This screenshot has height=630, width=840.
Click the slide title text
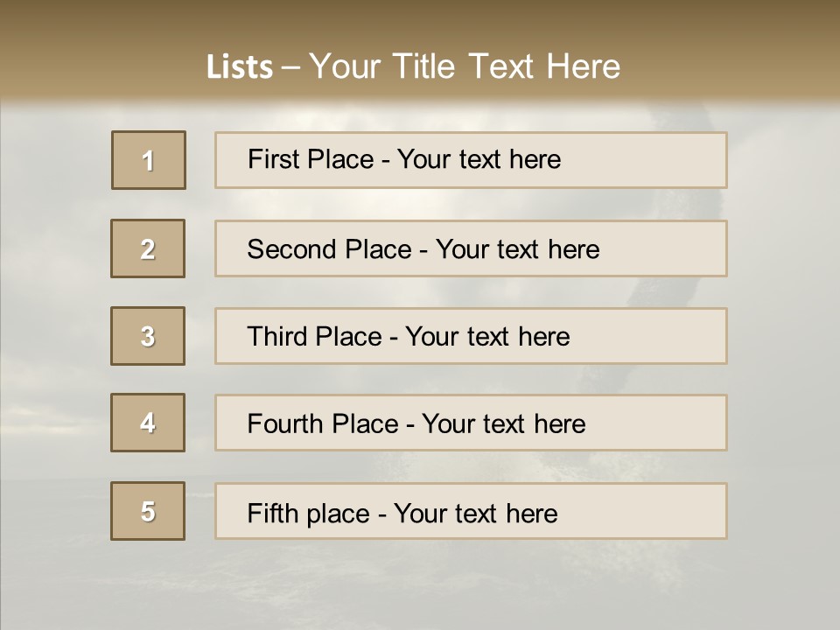click(x=413, y=66)
